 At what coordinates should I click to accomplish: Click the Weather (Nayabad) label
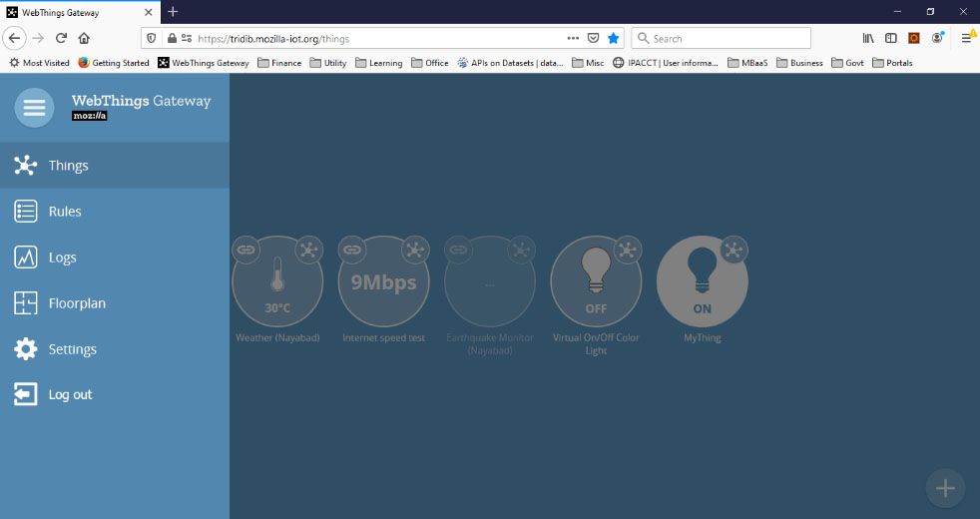point(277,337)
